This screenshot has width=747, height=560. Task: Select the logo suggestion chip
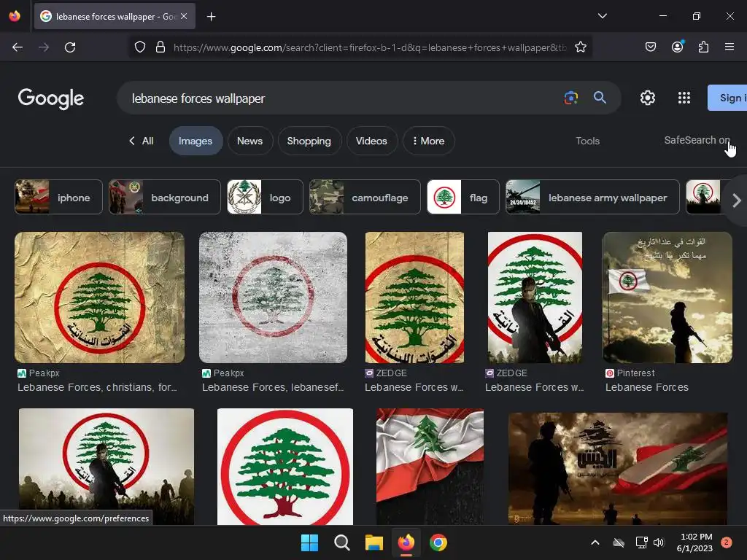[x=265, y=197]
